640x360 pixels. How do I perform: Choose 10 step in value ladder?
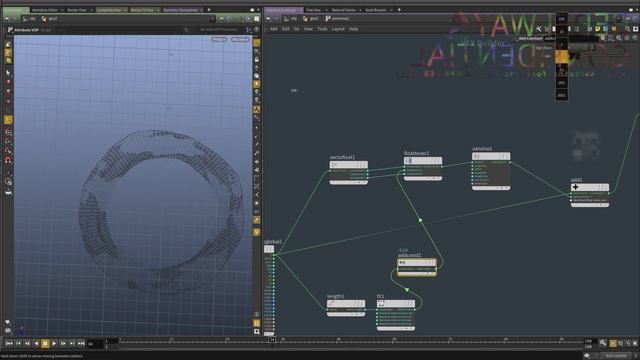(562, 31)
